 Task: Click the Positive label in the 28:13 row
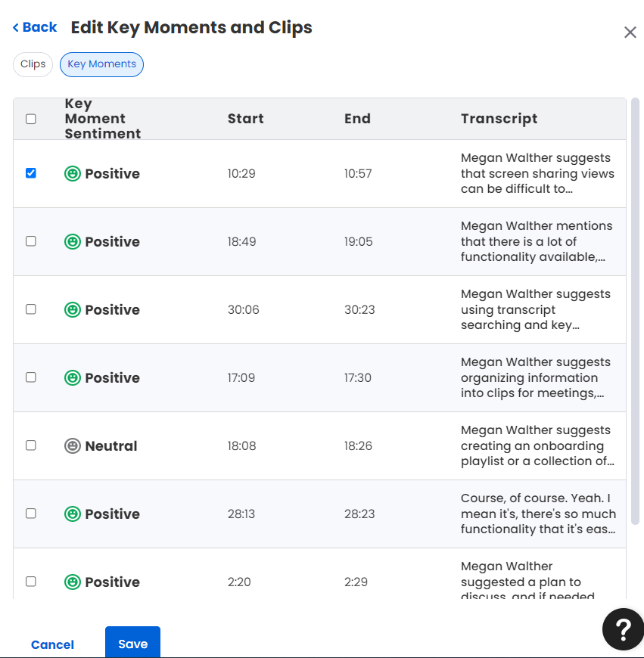(x=113, y=514)
